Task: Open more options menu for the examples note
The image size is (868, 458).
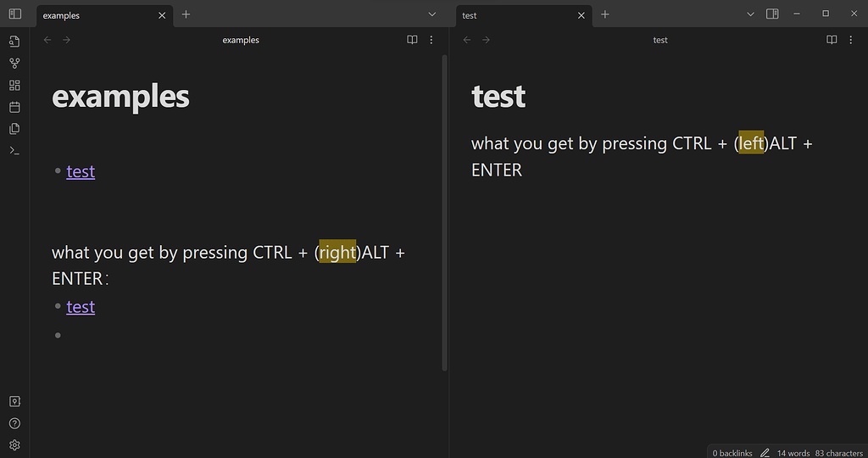Action: [x=431, y=40]
